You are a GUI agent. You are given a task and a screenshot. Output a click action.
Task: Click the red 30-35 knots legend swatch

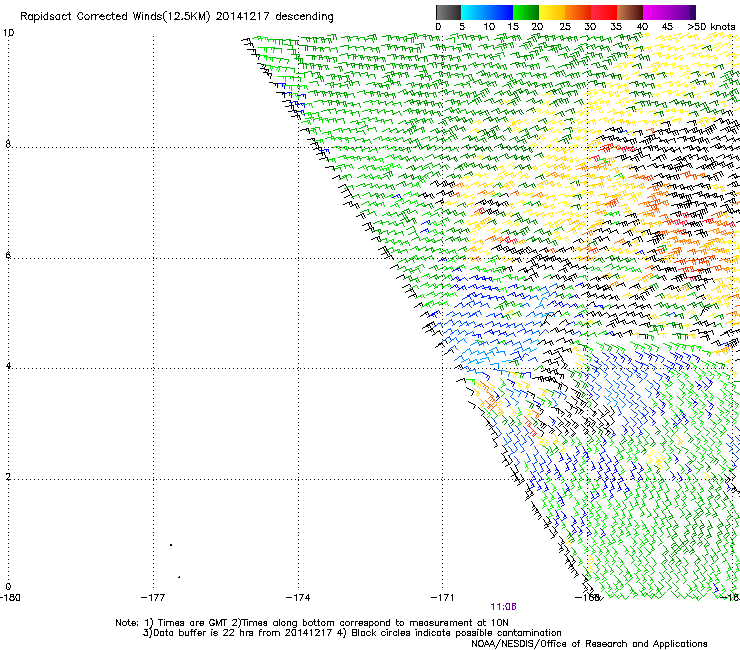pos(604,12)
